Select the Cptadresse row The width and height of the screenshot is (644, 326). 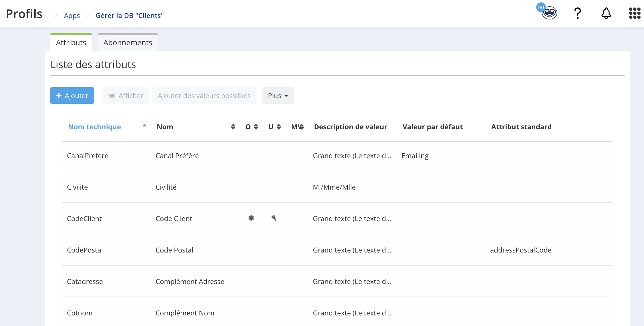click(x=337, y=281)
